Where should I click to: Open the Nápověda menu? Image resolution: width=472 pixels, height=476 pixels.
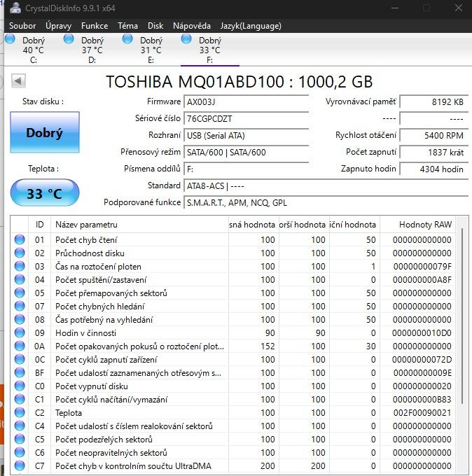[x=192, y=26]
